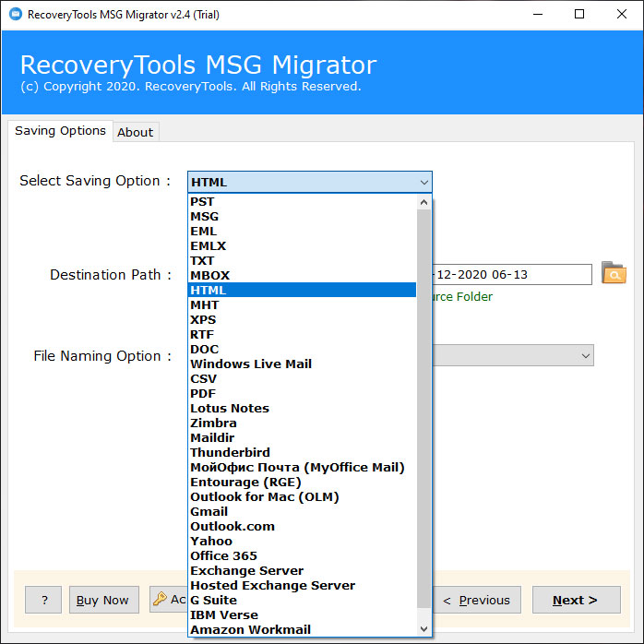Pick CSV saving option
The image size is (644, 644).
tap(302, 378)
